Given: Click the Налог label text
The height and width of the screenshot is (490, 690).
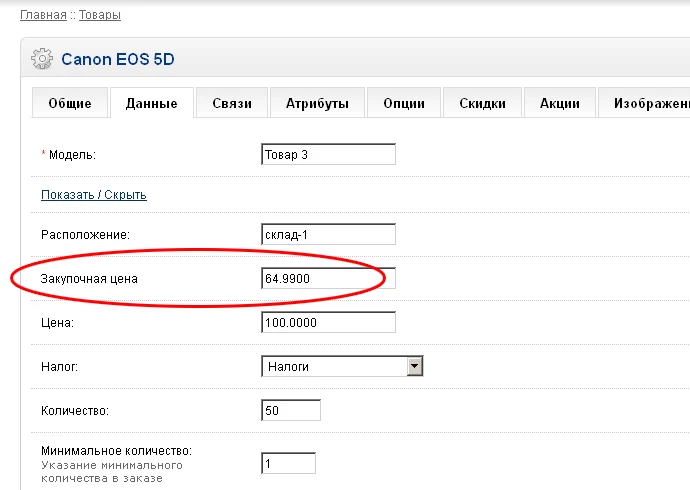Looking at the screenshot, I should [59, 366].
